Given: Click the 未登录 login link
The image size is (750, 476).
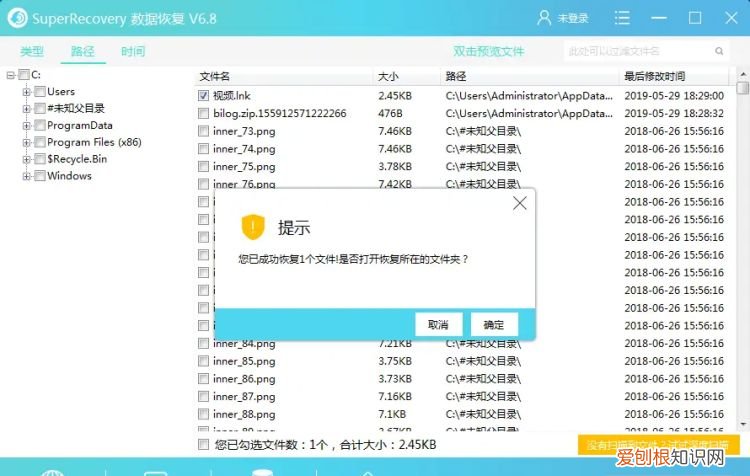Looking at the screenshot, I should pos(573,19).
